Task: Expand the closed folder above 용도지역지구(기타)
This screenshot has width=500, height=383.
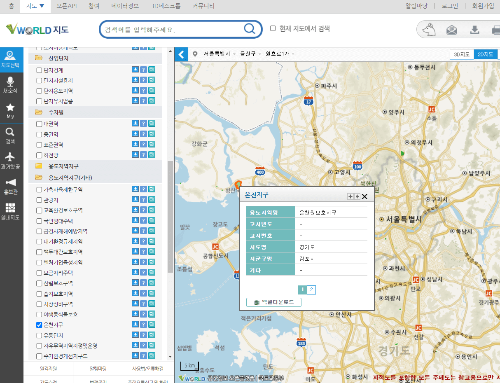Action: coord(39,166)
